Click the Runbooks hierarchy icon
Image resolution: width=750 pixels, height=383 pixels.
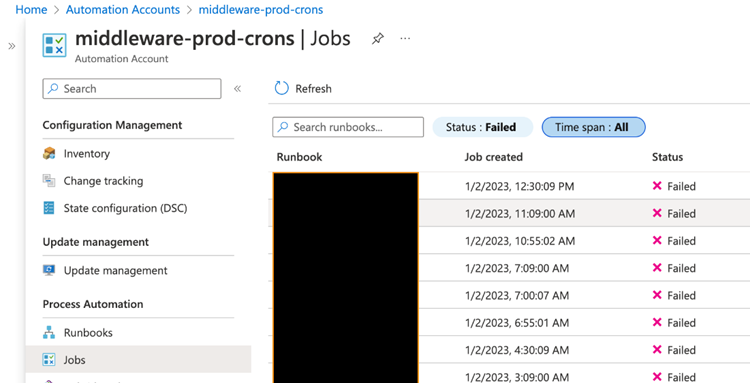tap(49, 332)
